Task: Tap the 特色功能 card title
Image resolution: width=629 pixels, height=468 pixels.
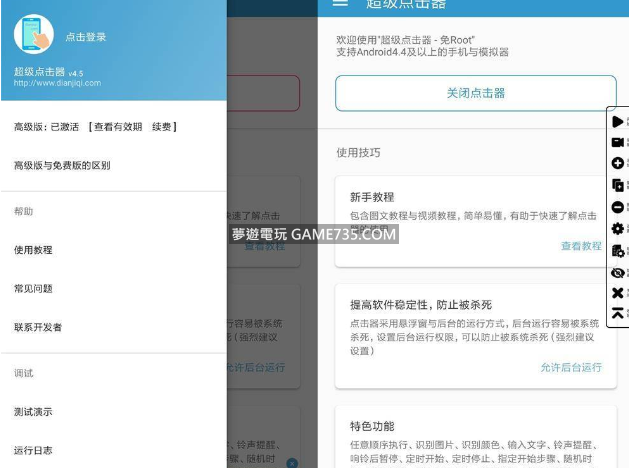Action: coord(372,426)
